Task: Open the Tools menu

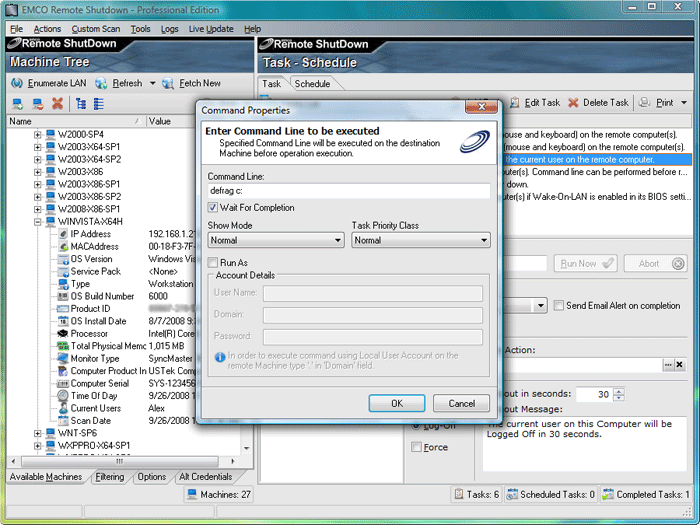Action: tap(141, 29)
